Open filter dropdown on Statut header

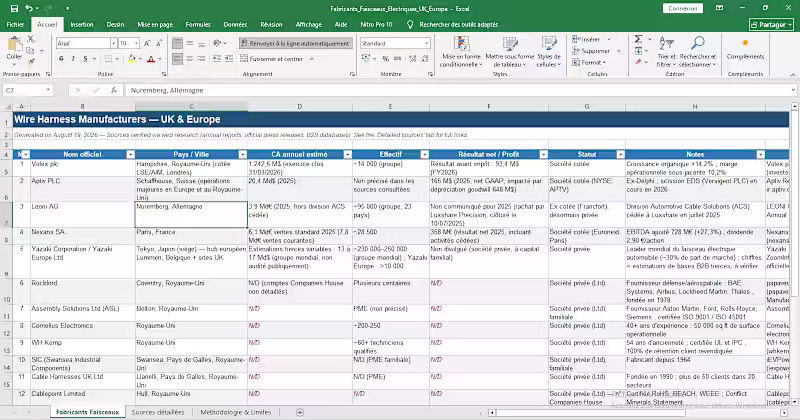pyautogui.click(x=620, y=155)
